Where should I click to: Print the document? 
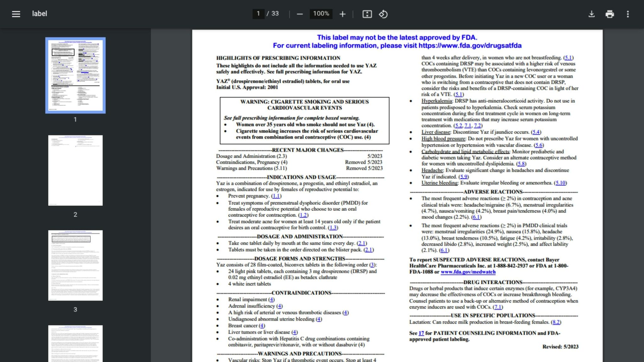click(x=609, y=14)
